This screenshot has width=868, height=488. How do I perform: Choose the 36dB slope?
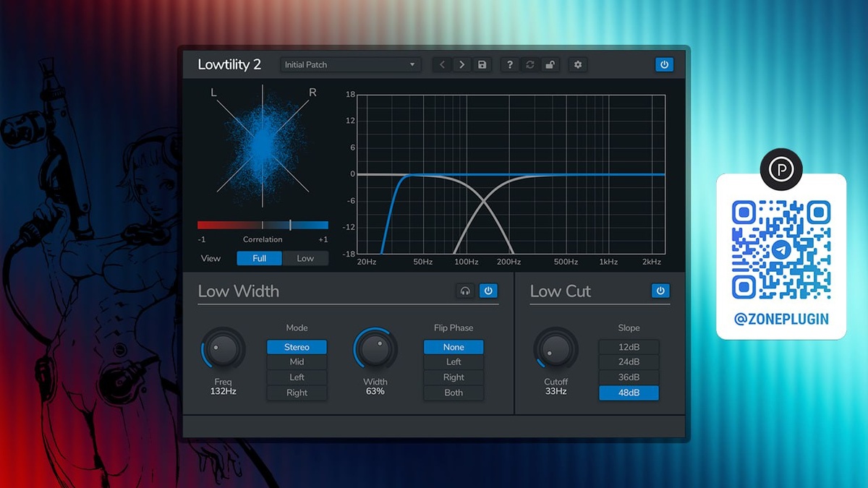pos(629,377)
